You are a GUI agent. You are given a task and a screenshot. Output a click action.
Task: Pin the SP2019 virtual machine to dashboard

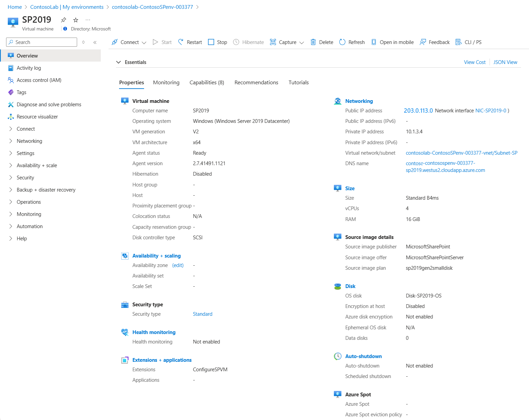tap(64, 20)
